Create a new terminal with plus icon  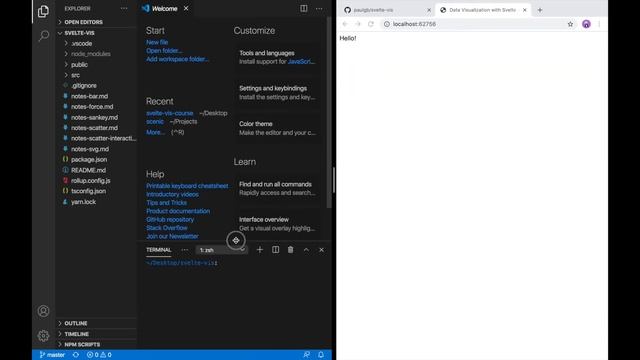(260, 250)
